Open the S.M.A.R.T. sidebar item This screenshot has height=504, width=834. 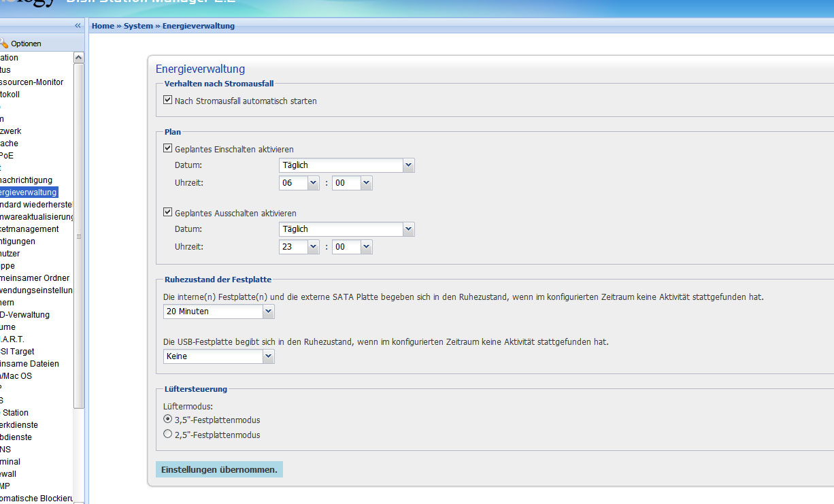tap(12, 339)
